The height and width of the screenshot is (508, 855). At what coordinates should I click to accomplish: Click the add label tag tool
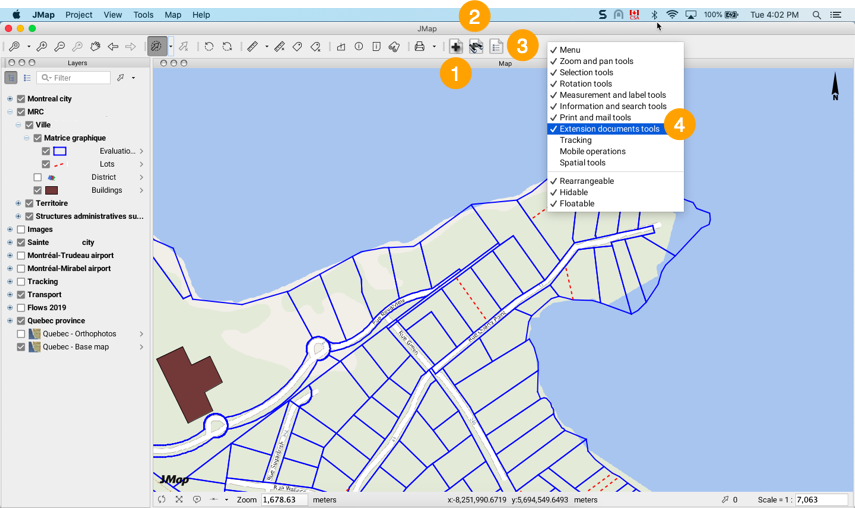297,47
